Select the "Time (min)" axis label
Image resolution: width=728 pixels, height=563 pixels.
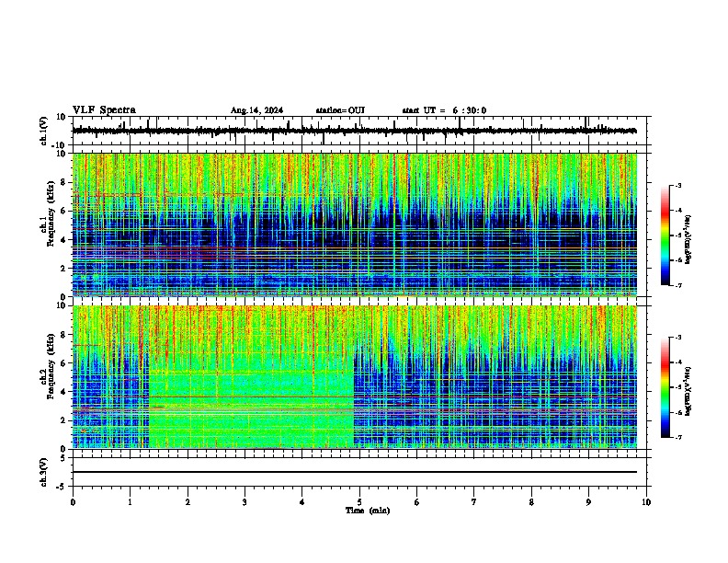coord(368,511)
